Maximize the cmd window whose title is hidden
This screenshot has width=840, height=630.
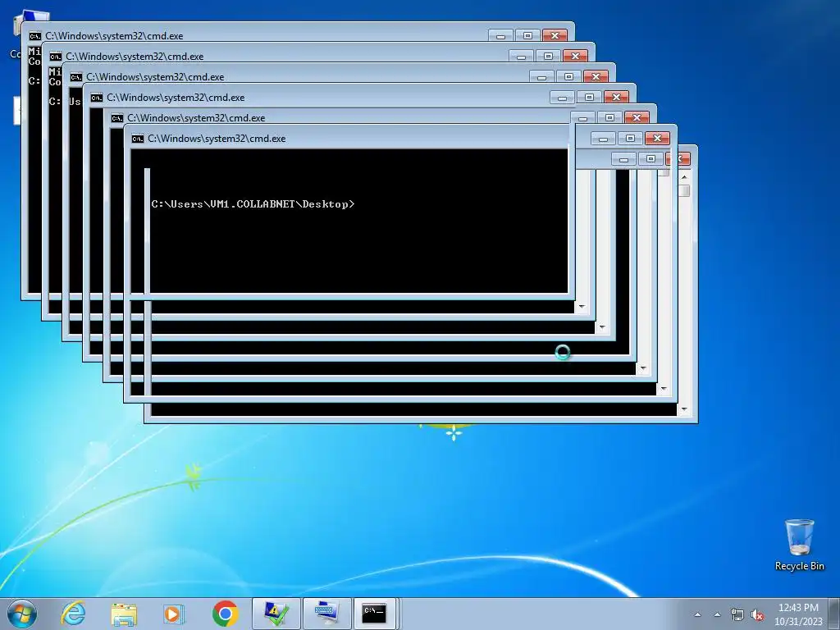(651, 159)
